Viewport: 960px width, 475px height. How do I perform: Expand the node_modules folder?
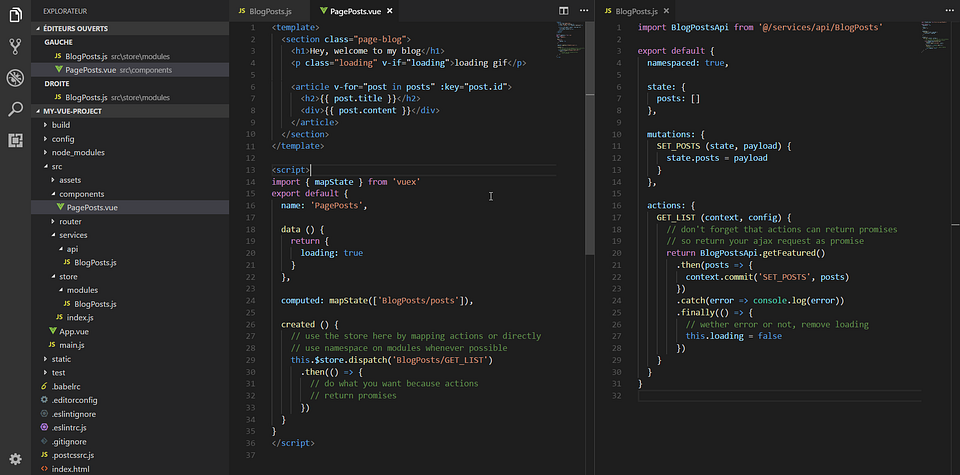pos(77,152)
